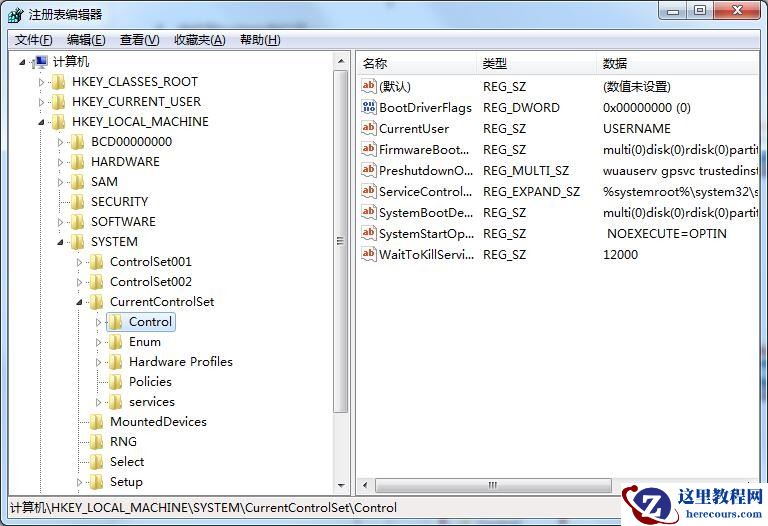768x526 pixels.
Task: Click the 12000 data cell
Action: click(621, 255)
